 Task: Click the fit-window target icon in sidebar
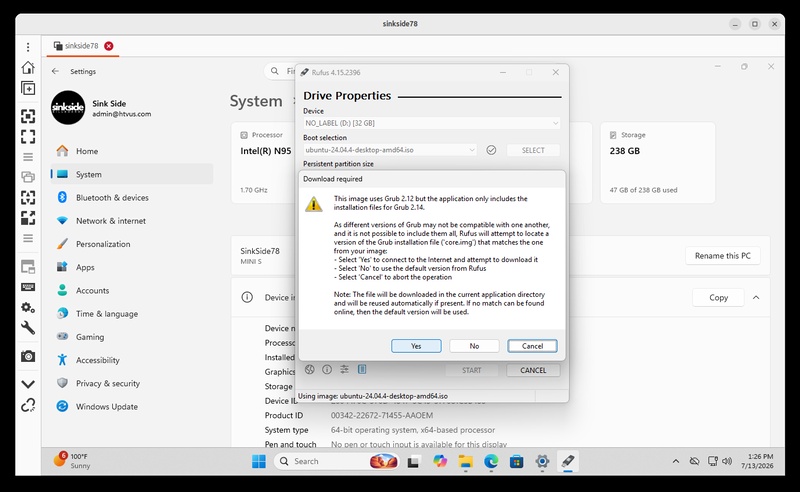coord(28,116)
